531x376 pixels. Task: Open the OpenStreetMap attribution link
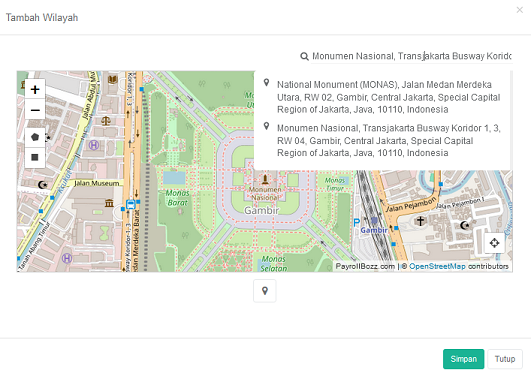point(437,266)
